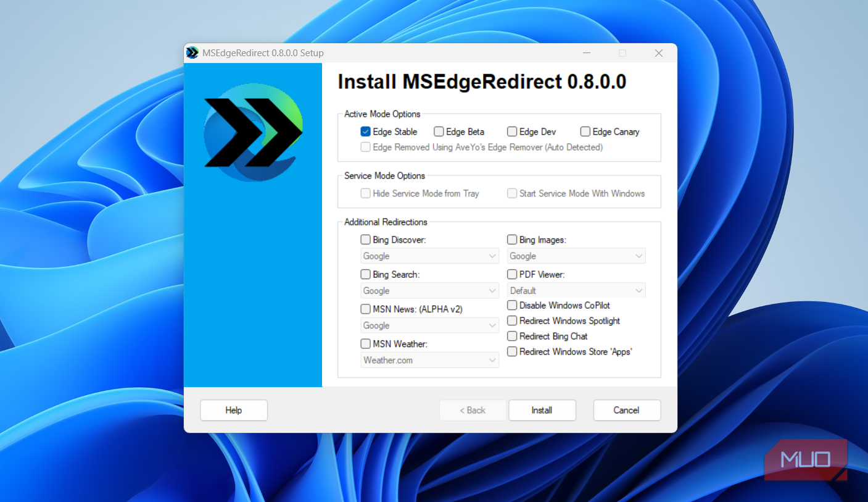Enable the Bing Discover redirection
The width and height of the screenshot is (868, 502).
366,240
